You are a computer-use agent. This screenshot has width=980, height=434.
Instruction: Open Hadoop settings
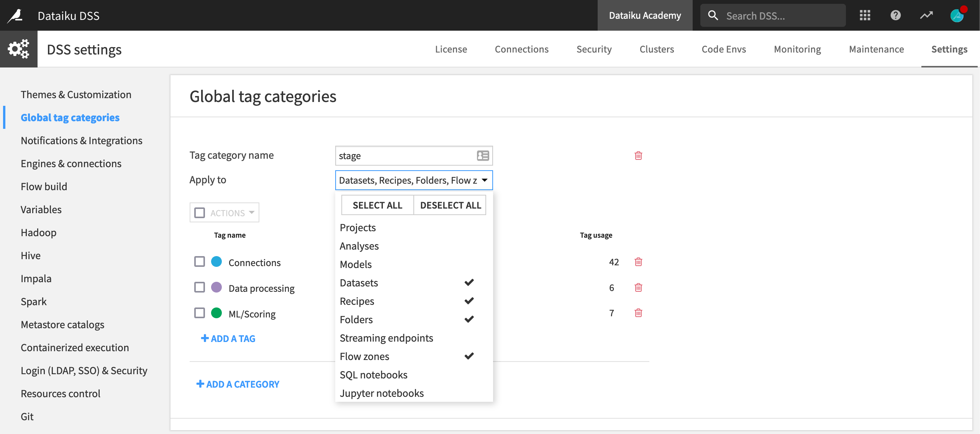coord(38,232)
